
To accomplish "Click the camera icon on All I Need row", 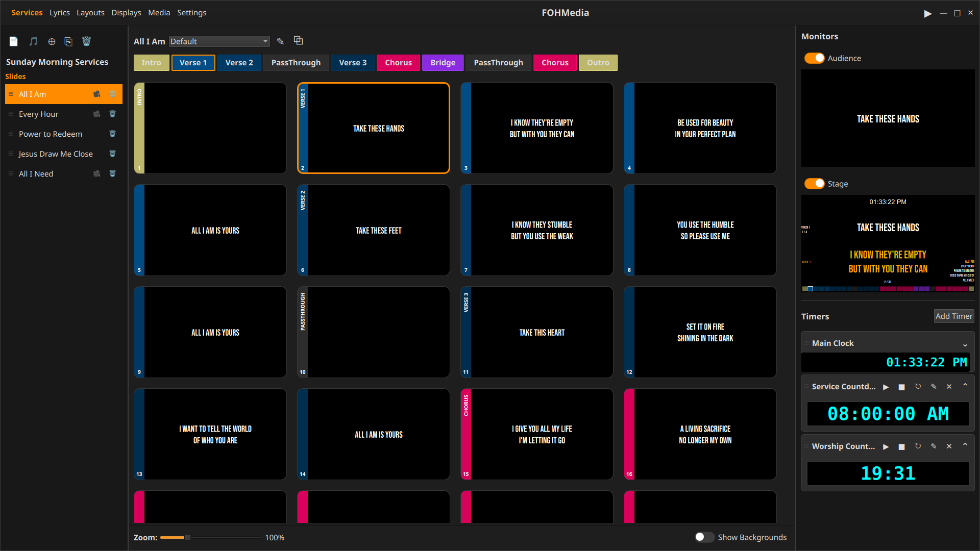I will 96,173.
